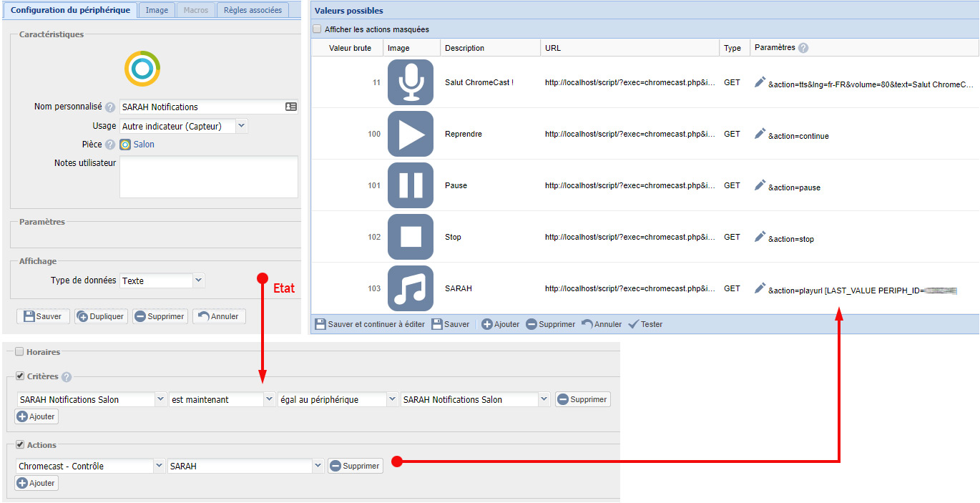Open the Usage dropdown
This screenshot has height=503, width=980.
coord(241,126)
